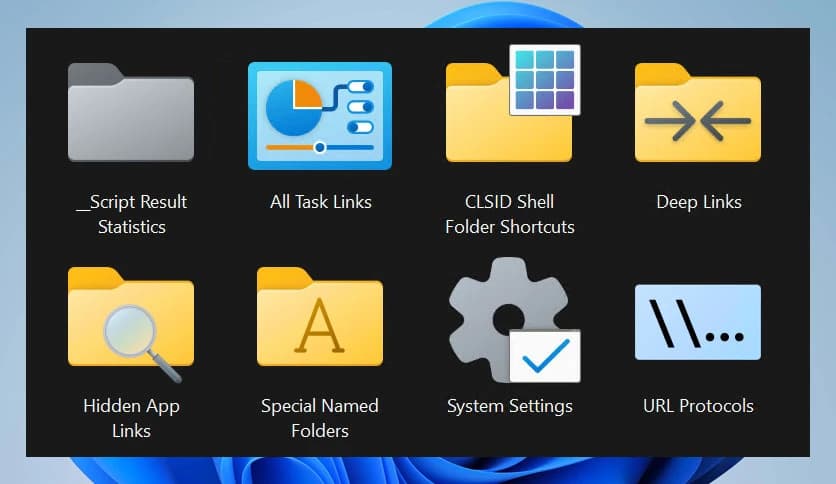Click the colored grid badge on CLSID folder
The width and height of the screenshot is (836, 484).
(x=545, y=79)
